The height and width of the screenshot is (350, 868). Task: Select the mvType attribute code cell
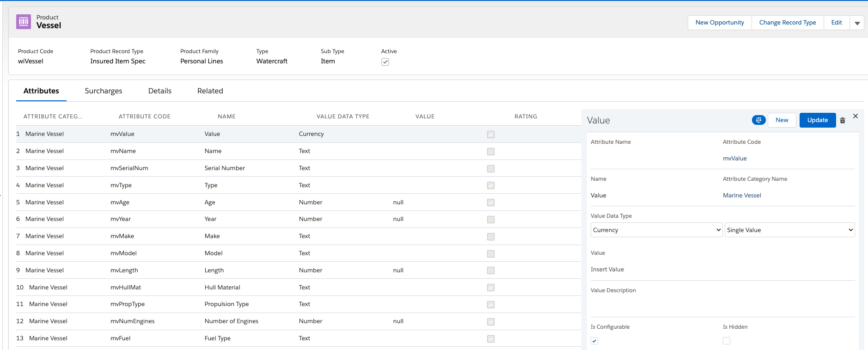coord(121,185)
